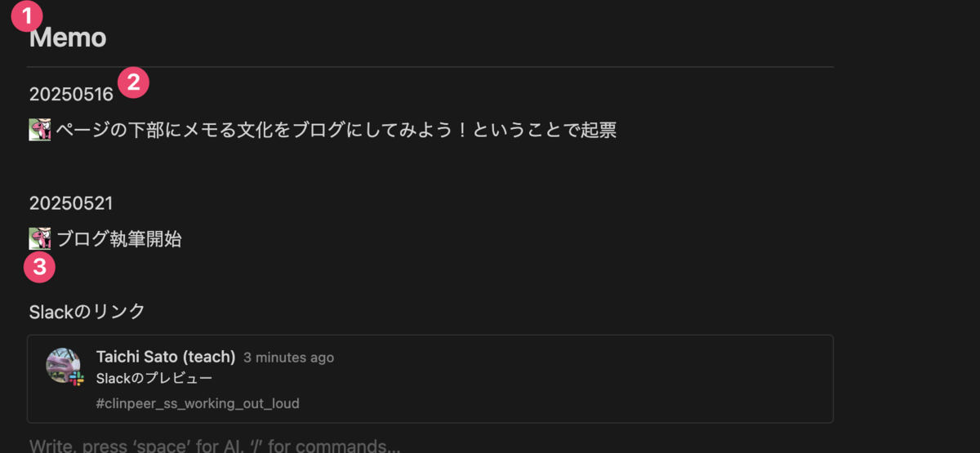
Task: Click the avatar icon before ページの下部にメモる
Action: 40,130
